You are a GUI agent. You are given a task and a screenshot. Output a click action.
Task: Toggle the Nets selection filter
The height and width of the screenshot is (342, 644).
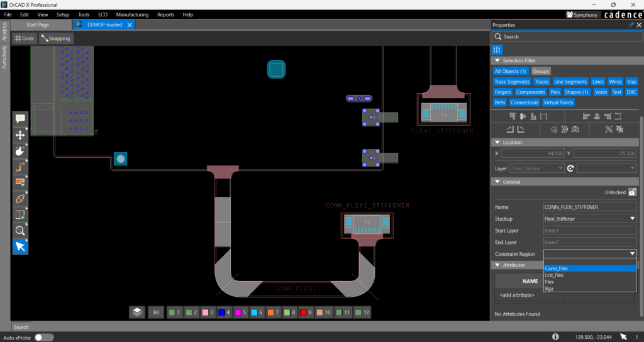point(500,102)
